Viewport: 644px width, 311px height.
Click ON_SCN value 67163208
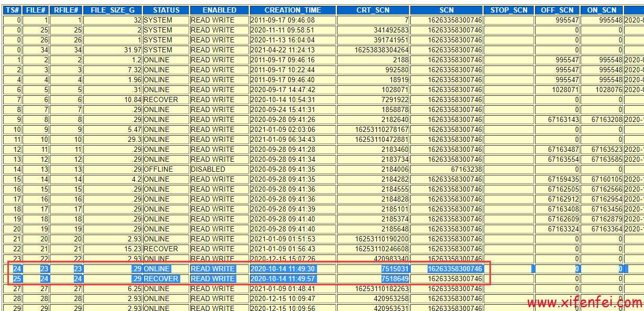pyautogui.click(x=607, y=119)
